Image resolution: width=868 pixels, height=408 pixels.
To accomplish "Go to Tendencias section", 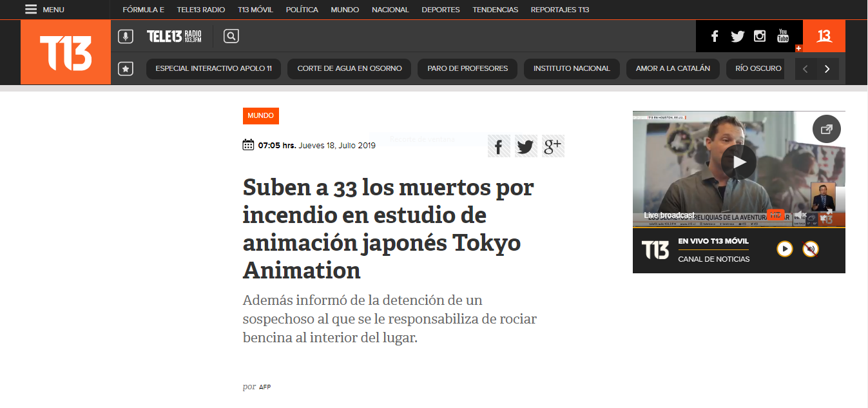I will [495, 10].
